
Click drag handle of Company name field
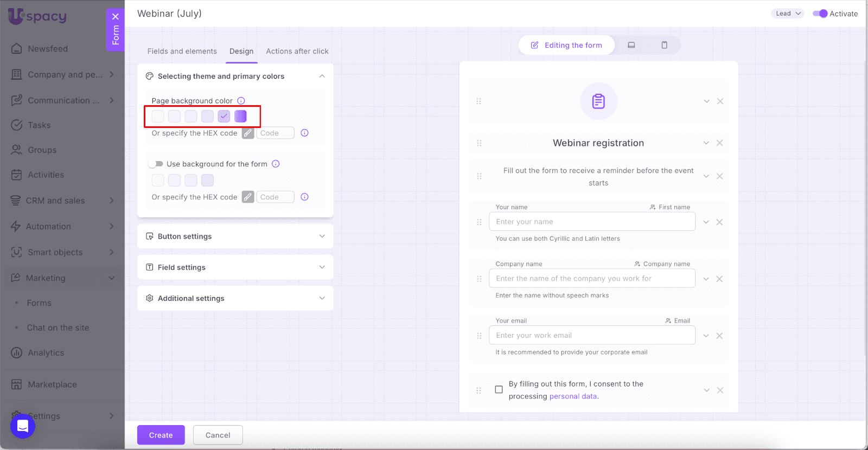(x=479, y=279)
